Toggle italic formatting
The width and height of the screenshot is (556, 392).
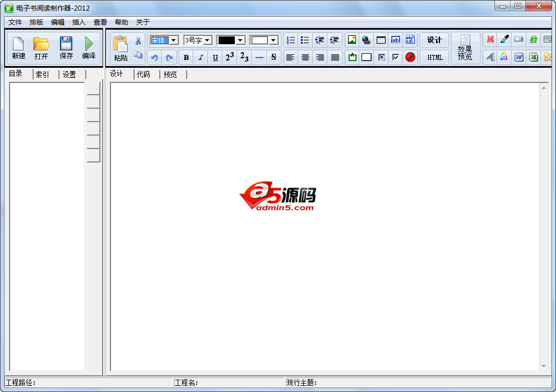pyautogui.click(x=201, y=58)
